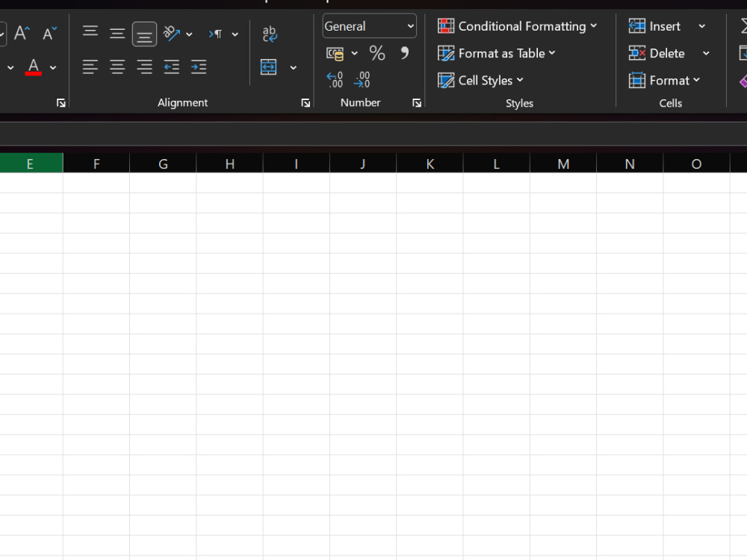The width and height of the screenshot is (747, 560).
Task: Select column I header
Action: coord(297,164)
